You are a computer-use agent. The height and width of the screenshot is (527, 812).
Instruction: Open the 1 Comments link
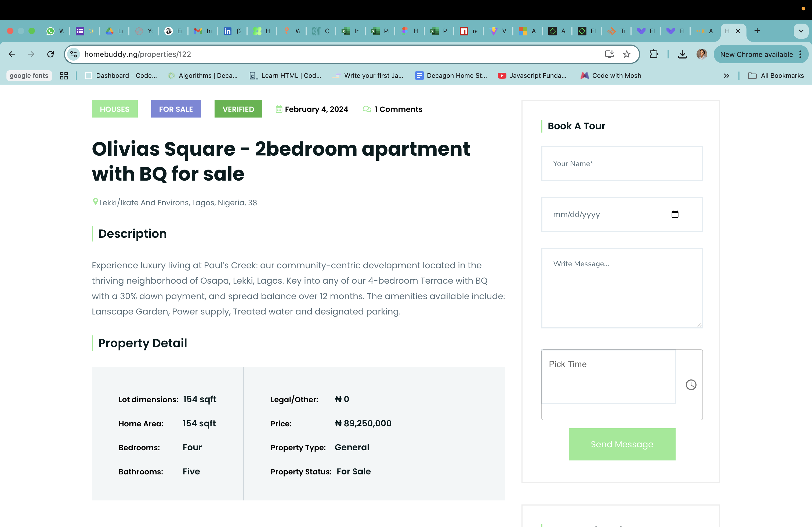398,109
